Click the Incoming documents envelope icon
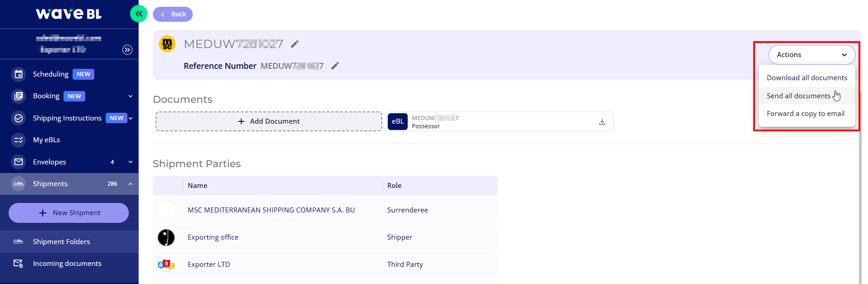Viewport: 868px width, 284px height. point(18,263)
